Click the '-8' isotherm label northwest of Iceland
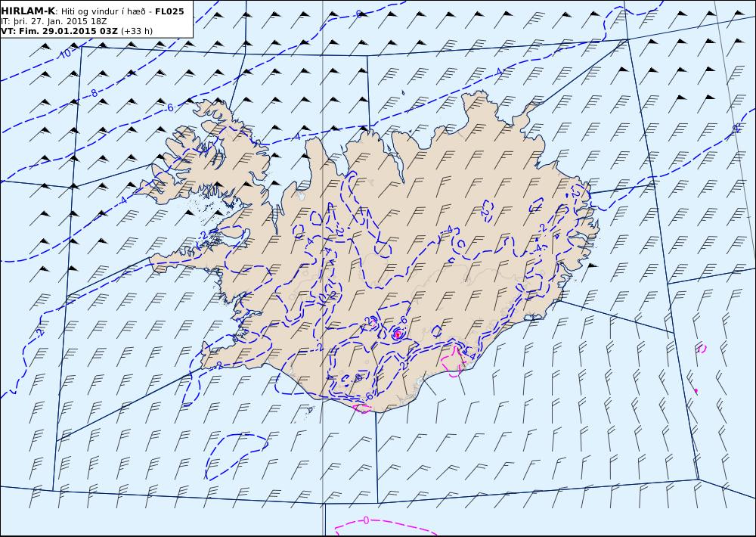The image size is (756, 537). pyautogui.click(x=94, y=92)
